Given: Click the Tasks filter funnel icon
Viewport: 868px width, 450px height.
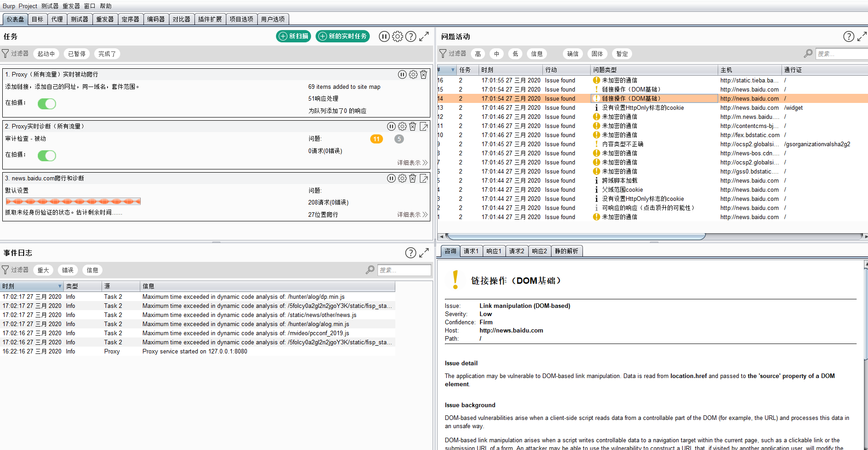Looking at the screenshot, I should [x=5, y=54].
